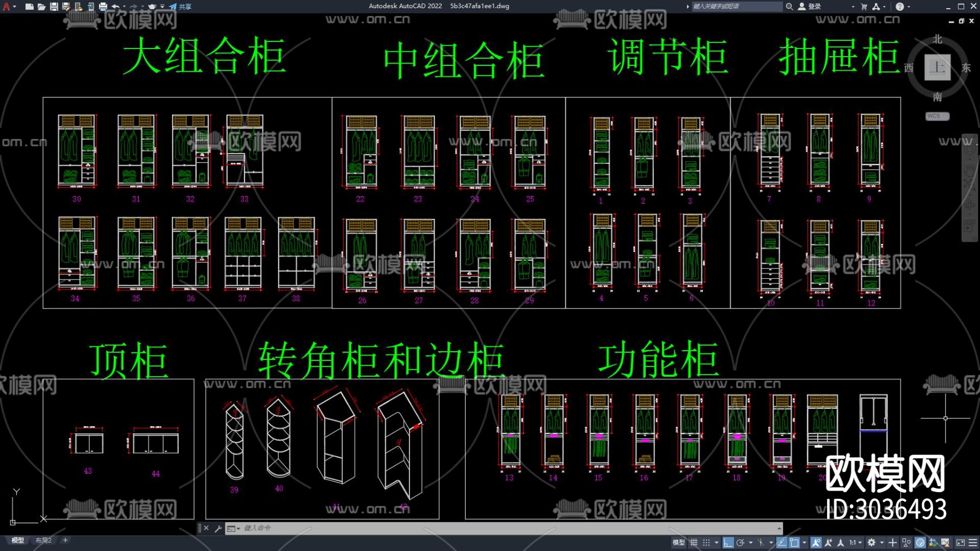
Task: Click the Save As icon
Action: pos(66,7)
